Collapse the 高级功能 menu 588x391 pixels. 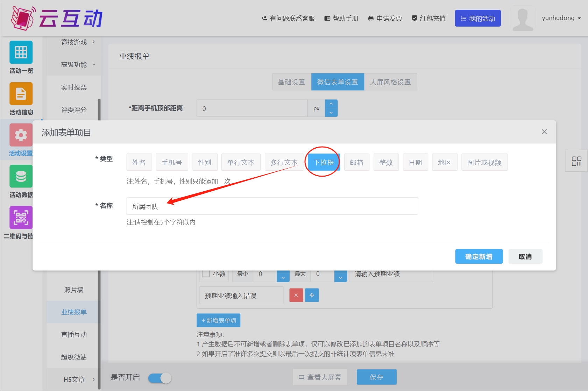[x=78, y=64]
